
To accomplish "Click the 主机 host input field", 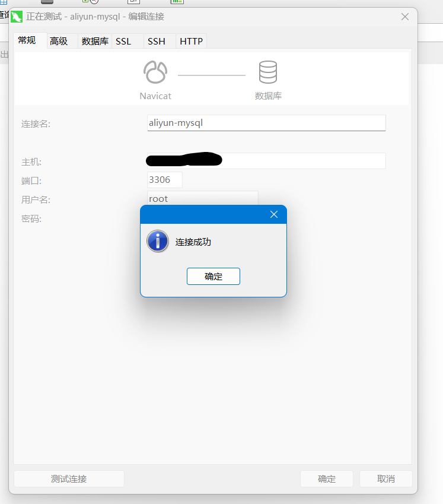I will [266, 161].
